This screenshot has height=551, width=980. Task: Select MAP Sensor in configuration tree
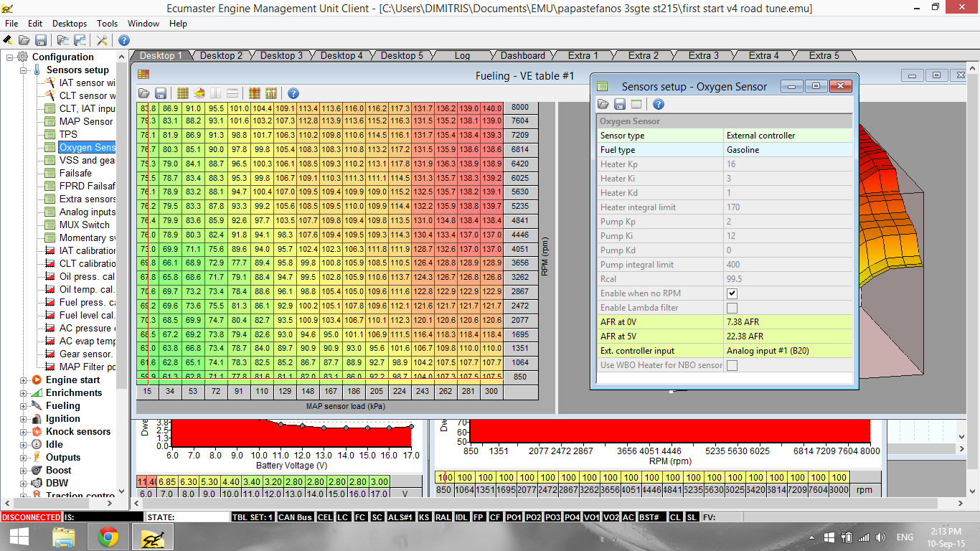(x=85, y=121)
